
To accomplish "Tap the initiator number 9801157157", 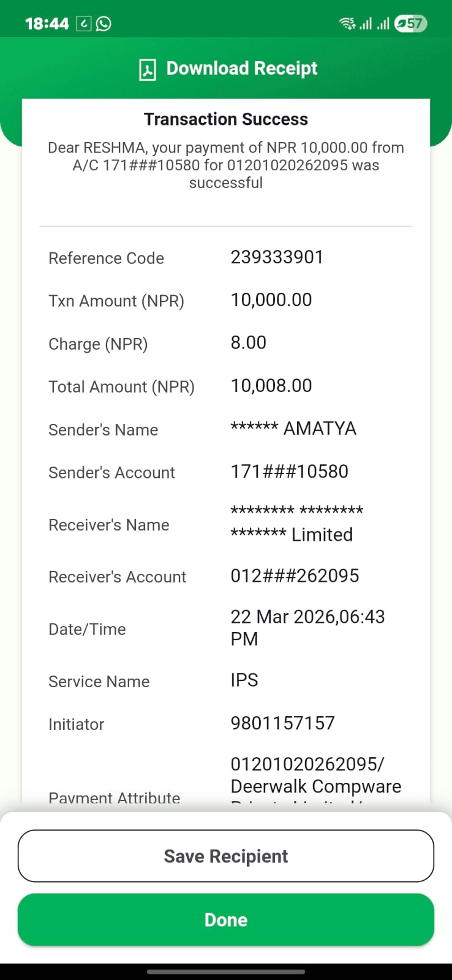I will (x=282, y=723).
